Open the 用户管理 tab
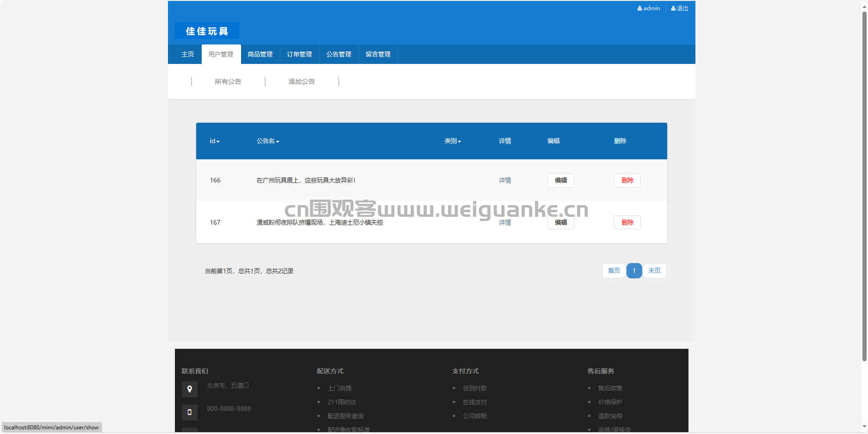Image resolution: width=868 pixels, height=434 pixels. coord(221,54)
